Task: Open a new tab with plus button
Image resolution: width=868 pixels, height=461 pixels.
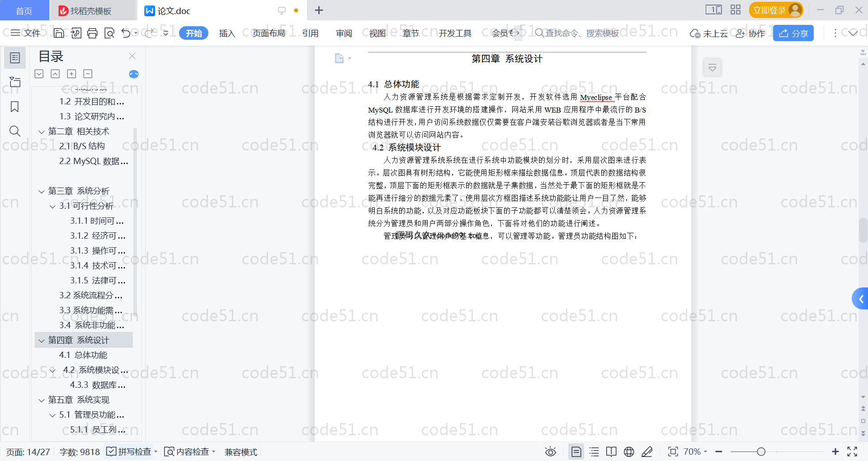Action: [x=319, y=10]
